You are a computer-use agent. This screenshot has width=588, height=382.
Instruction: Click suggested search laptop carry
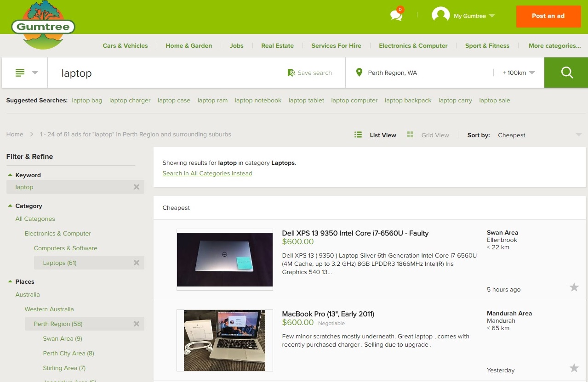coord(455,100)
